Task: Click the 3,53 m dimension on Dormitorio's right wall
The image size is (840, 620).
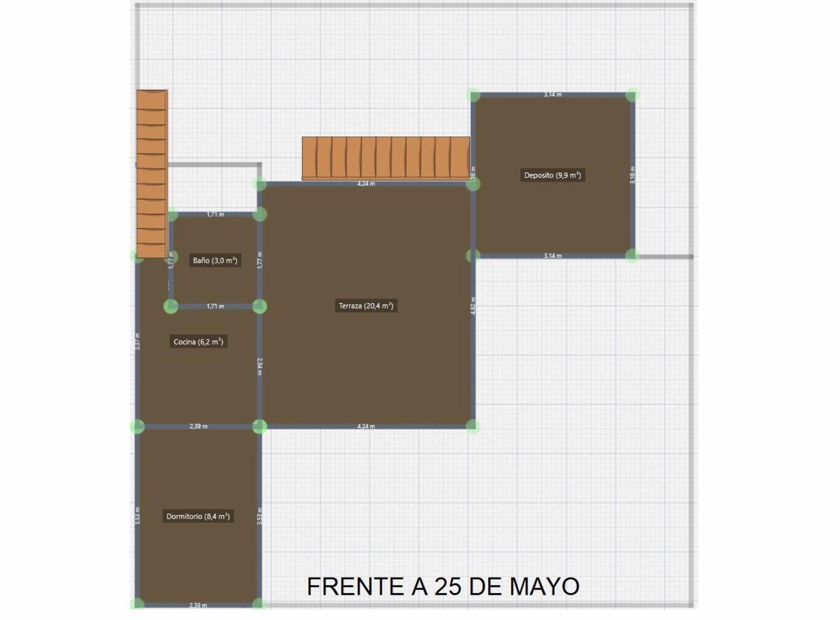Action: coord(260,516)
